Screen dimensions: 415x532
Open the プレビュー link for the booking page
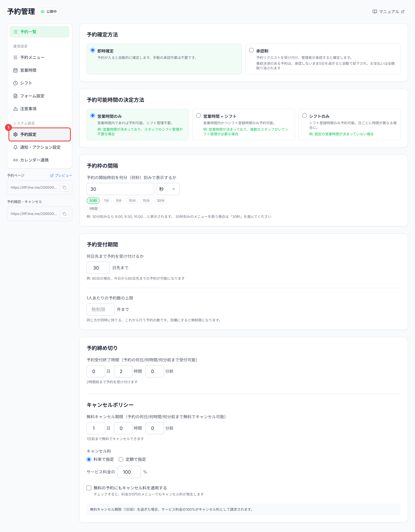pos(61,175)
